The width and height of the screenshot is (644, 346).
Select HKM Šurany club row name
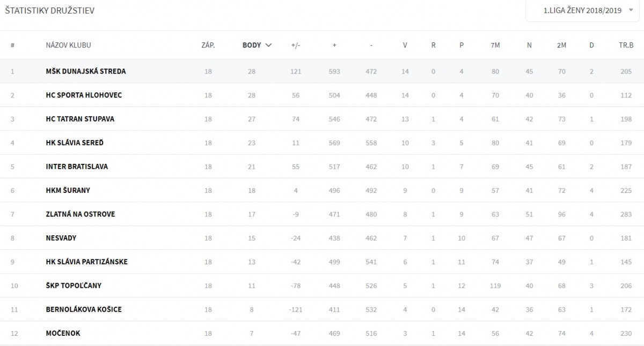point(69,190)
